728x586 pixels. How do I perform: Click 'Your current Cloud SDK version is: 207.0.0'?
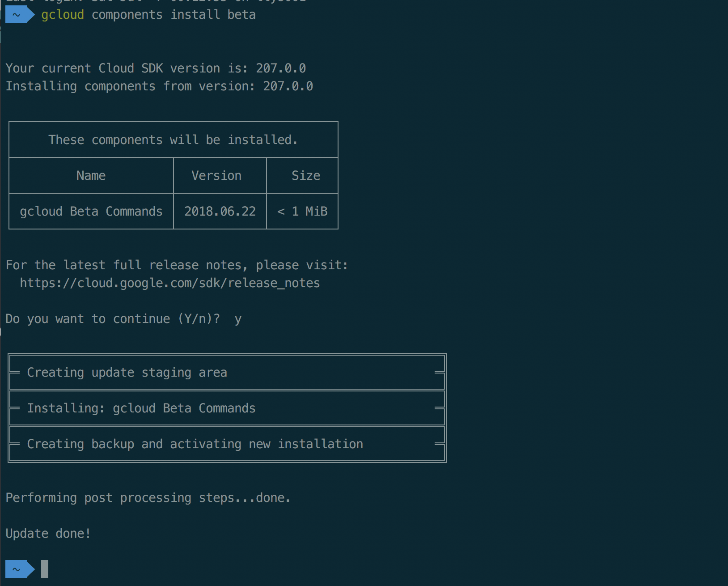point(156,68)
